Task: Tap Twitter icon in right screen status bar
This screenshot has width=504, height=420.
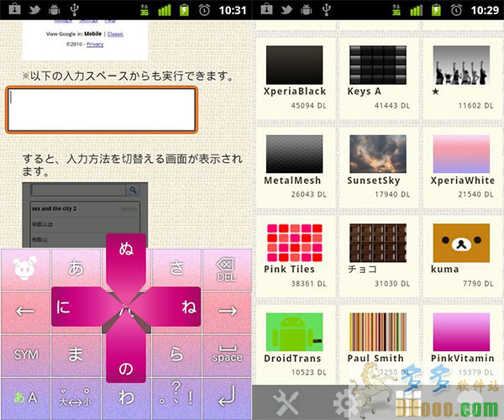Action: point(286,9)
